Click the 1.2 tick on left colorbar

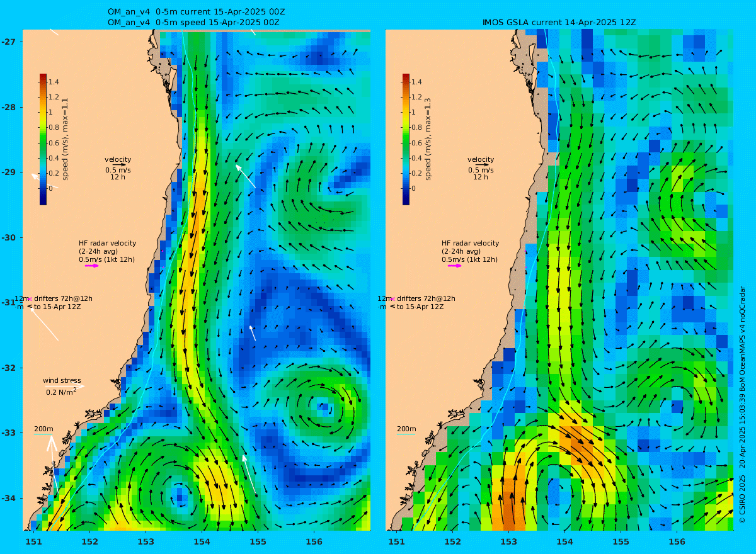click(x=54, y=97)
